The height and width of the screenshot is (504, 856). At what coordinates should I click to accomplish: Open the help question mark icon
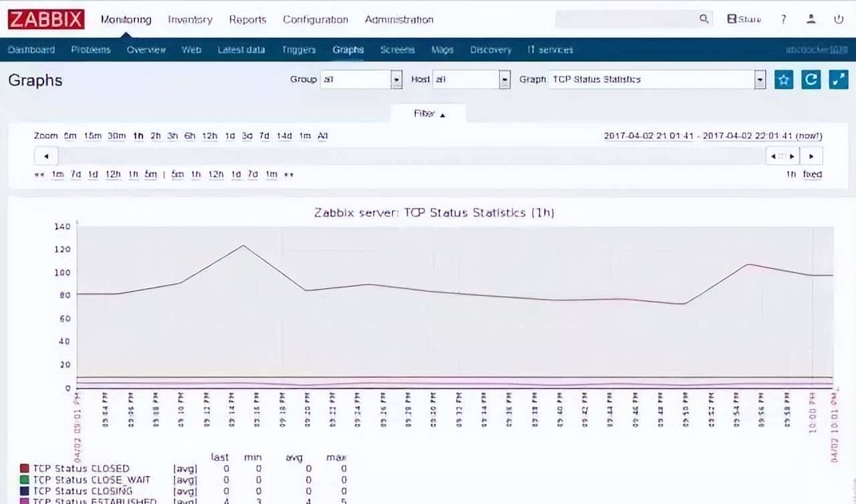(x=783, y=19)
